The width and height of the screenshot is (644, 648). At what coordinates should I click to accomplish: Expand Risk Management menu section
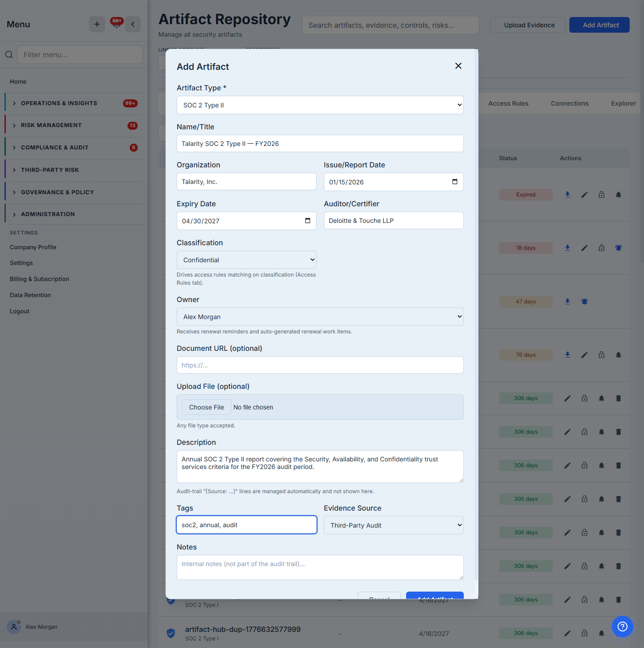pos(74,125)
